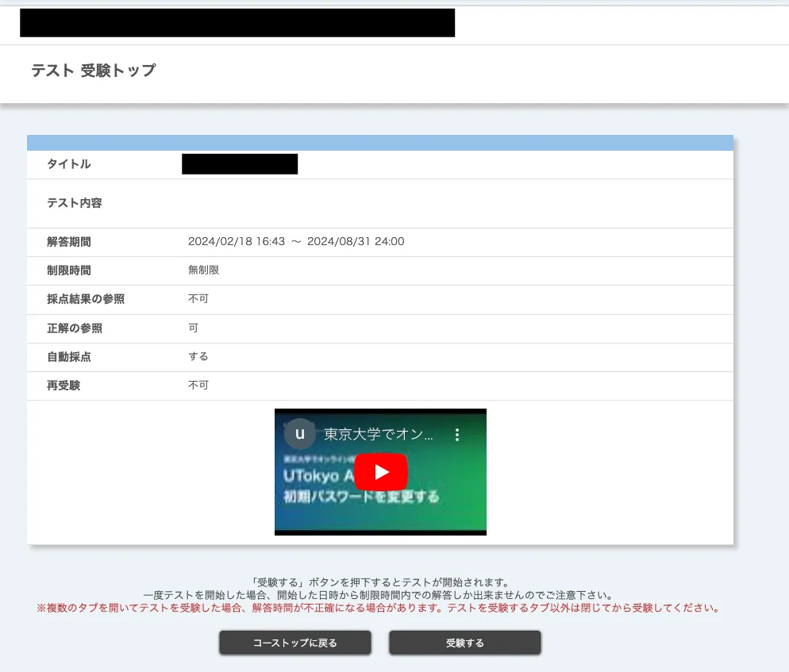Open the video's three-dot options menu
The width and height of the screenshot is (789, 672).
point(456,435)
